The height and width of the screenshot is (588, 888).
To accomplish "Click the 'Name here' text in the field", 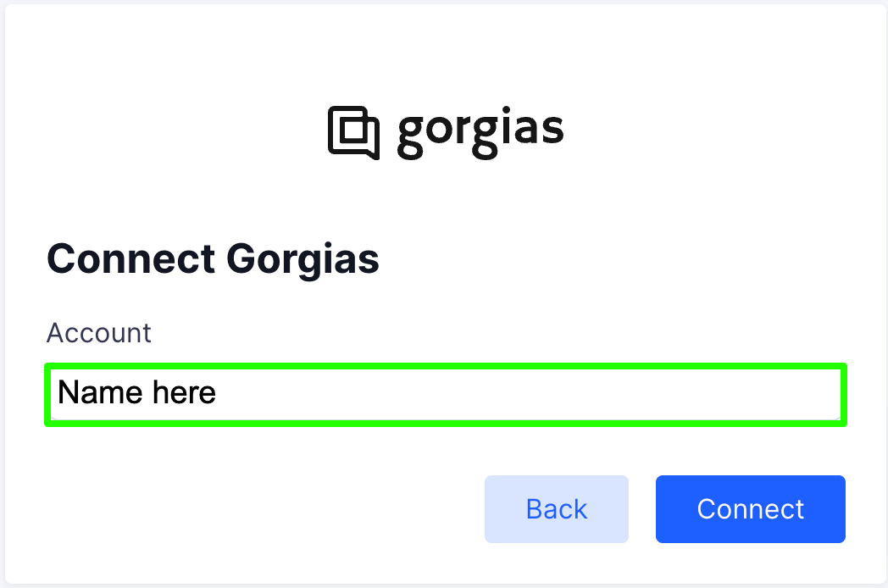I will pyautogui.click(x=137, y=392).
